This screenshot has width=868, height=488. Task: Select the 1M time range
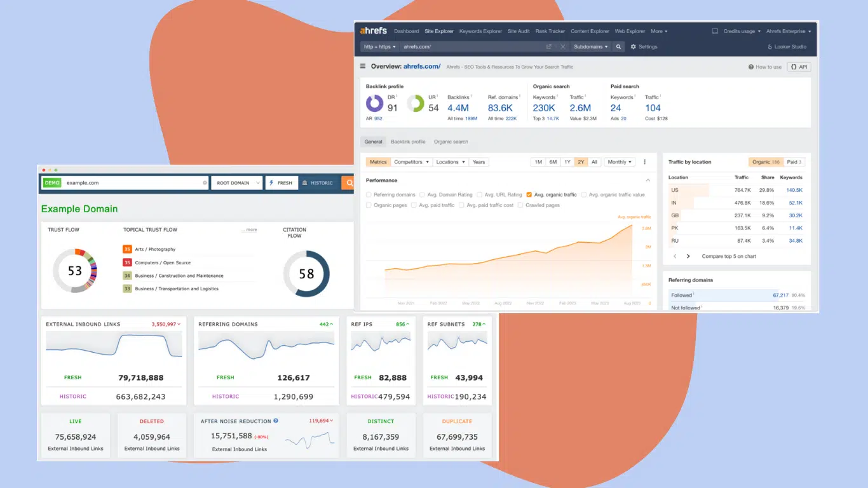[x=538, y=162]
